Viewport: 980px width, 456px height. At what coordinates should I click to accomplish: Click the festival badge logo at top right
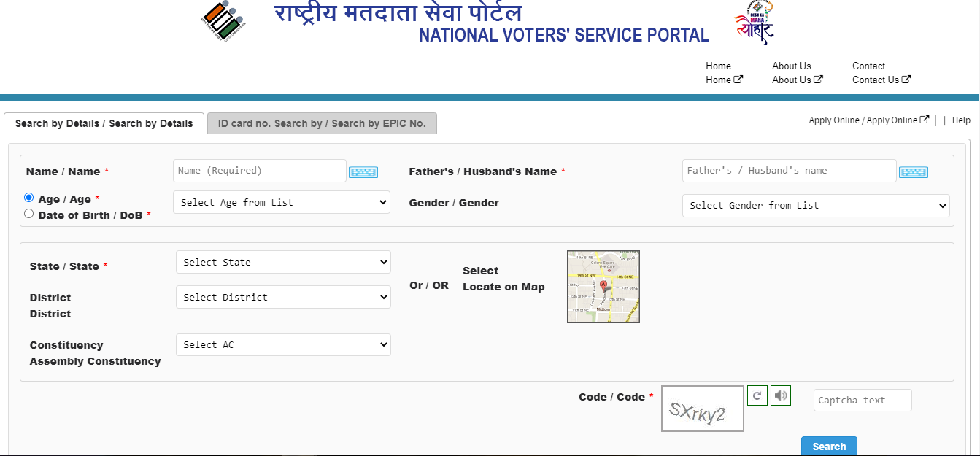[x=753, y=23]
